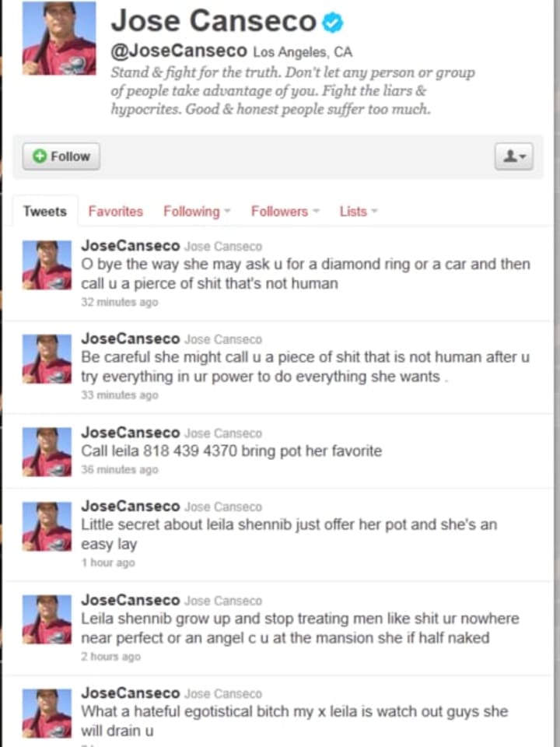Click the avatar on the diamond ring tweet

tap(47, 265)
